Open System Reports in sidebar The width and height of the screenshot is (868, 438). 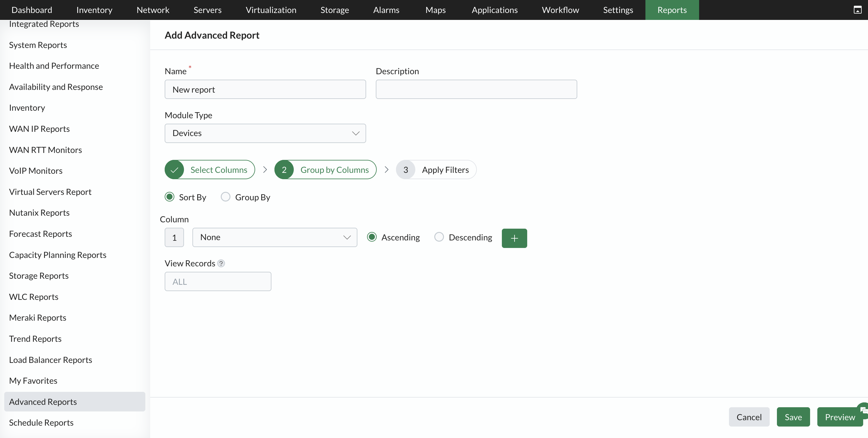[x=38, y=45]
